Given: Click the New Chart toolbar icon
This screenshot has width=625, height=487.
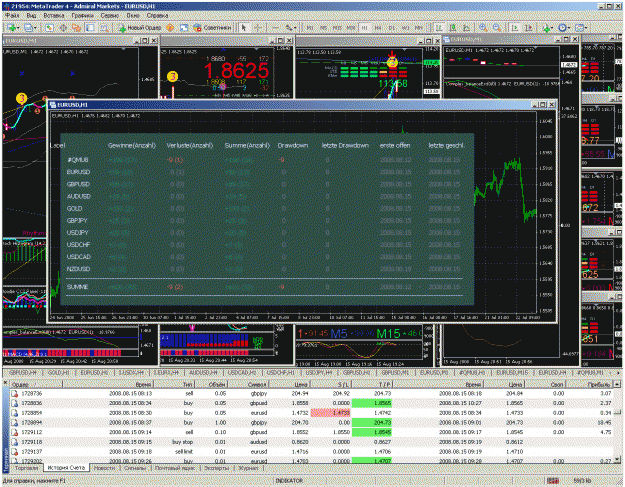Looking at the screenshot, I should [11, 27].
